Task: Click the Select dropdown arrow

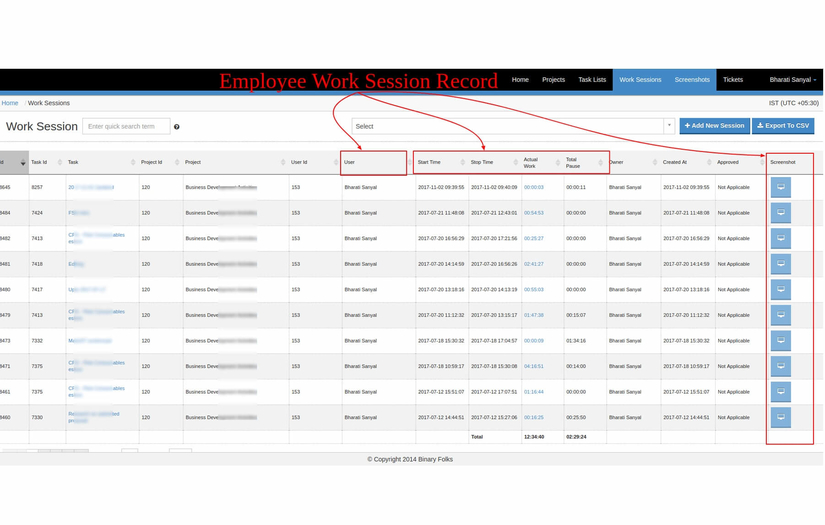Action: tap(669, 126)
